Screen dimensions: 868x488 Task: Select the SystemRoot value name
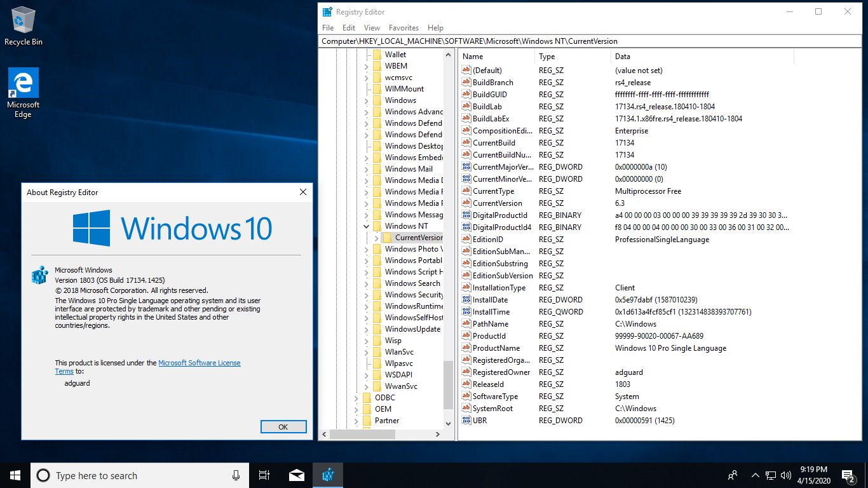(492, 409)
